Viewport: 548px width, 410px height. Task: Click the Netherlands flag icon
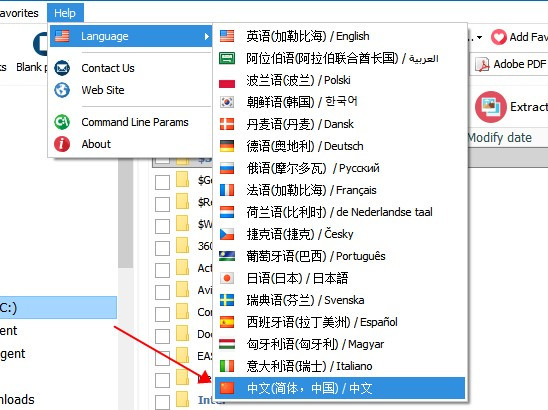coord(227,212)
